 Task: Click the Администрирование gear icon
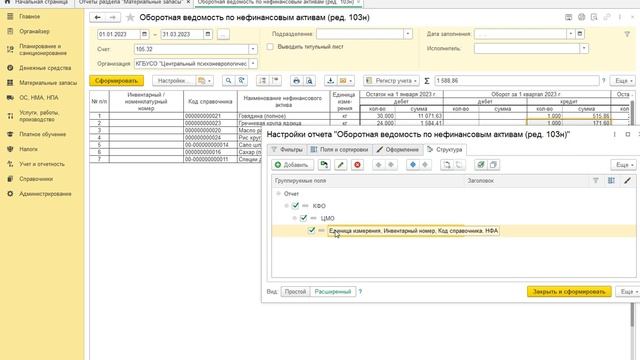[10, 193]
